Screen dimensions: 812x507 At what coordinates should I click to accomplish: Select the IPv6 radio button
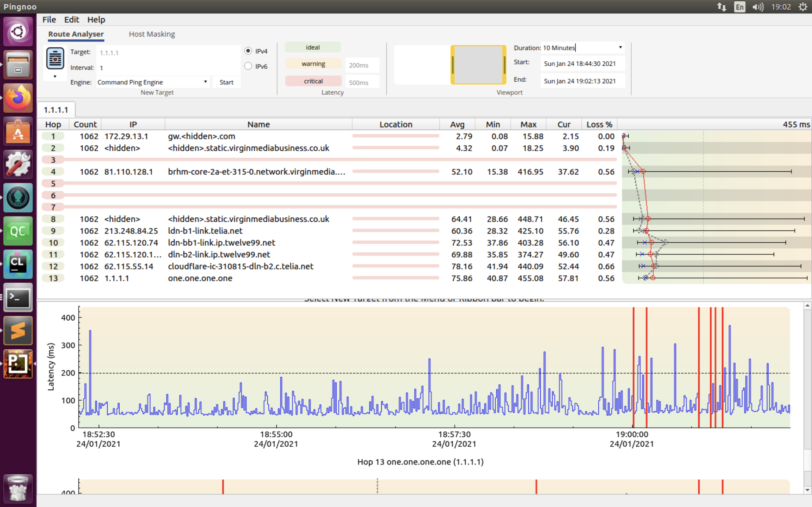coord(248,66)
